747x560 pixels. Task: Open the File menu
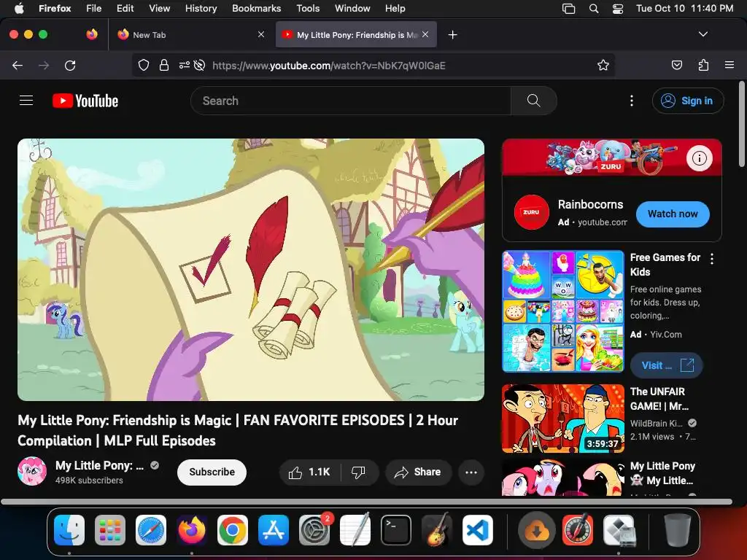point(94,8)
